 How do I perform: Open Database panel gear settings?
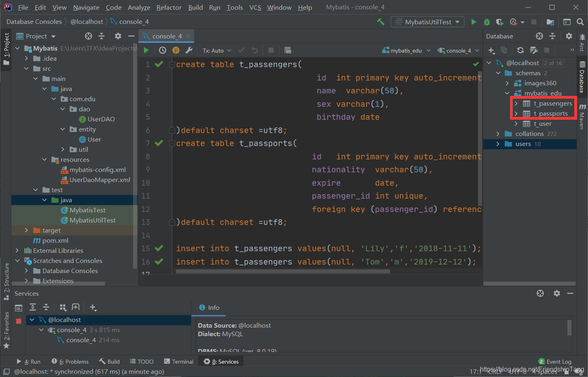[x=569, y=36]
